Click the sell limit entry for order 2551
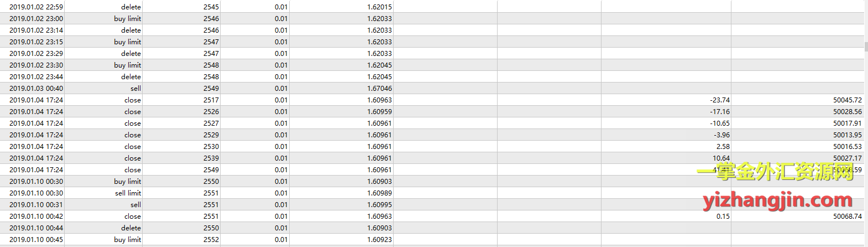The width and height of the screenshot is (868, 247). coord(128,193)
